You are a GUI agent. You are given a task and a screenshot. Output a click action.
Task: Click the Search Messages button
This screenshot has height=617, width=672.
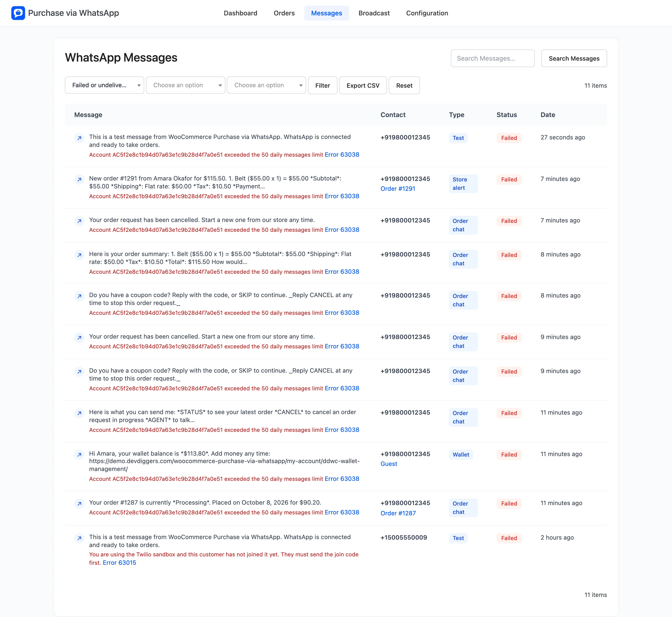pyautogui.click(x=574, y=59)
